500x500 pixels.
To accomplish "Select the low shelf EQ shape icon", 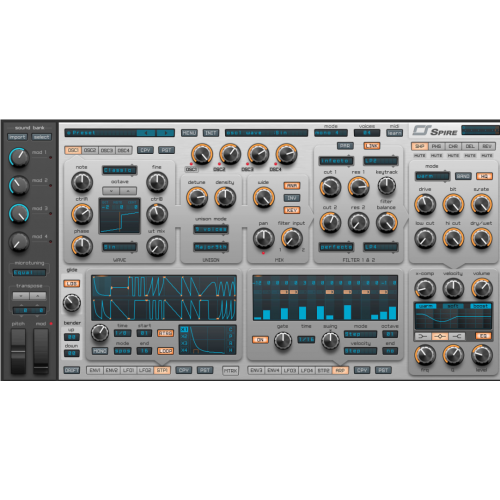I will [423, 336].
